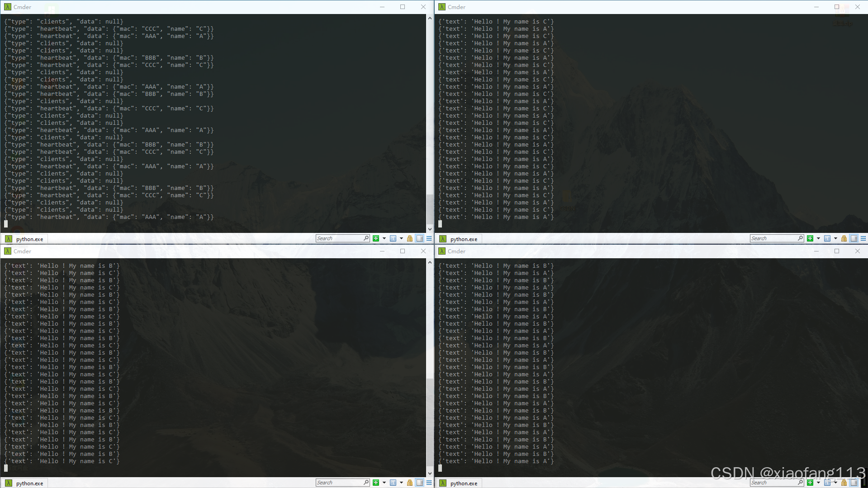868x488 pixels.
Task: Click the Cmder lambda icon in the title bar
Action: [7, 7]
